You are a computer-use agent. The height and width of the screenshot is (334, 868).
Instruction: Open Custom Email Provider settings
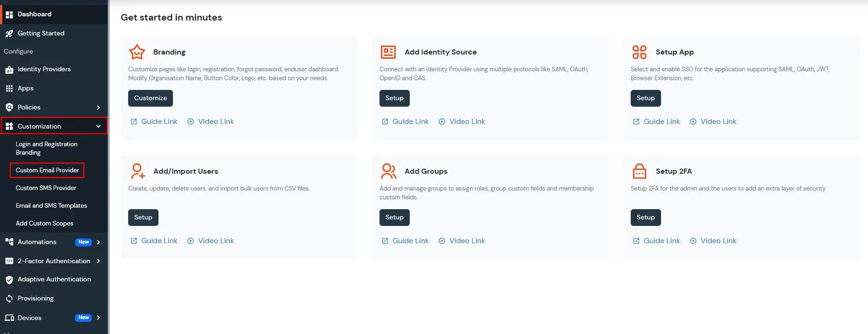click(x=47, y=170)
